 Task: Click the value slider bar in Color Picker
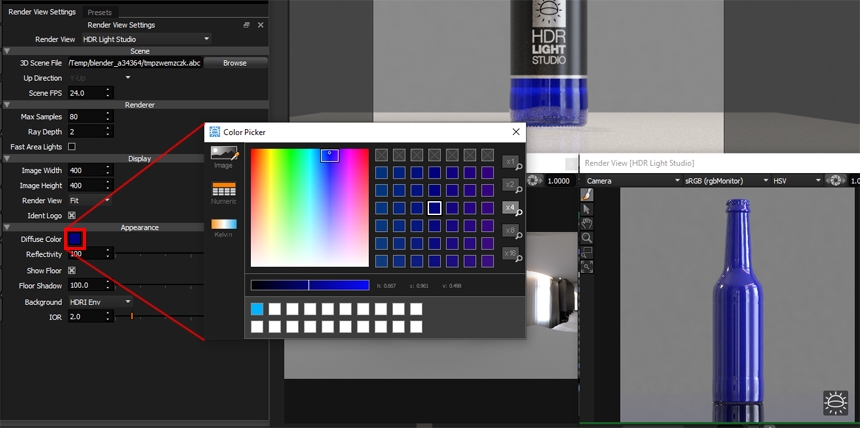pyautogui.click(x=310, y=285)
